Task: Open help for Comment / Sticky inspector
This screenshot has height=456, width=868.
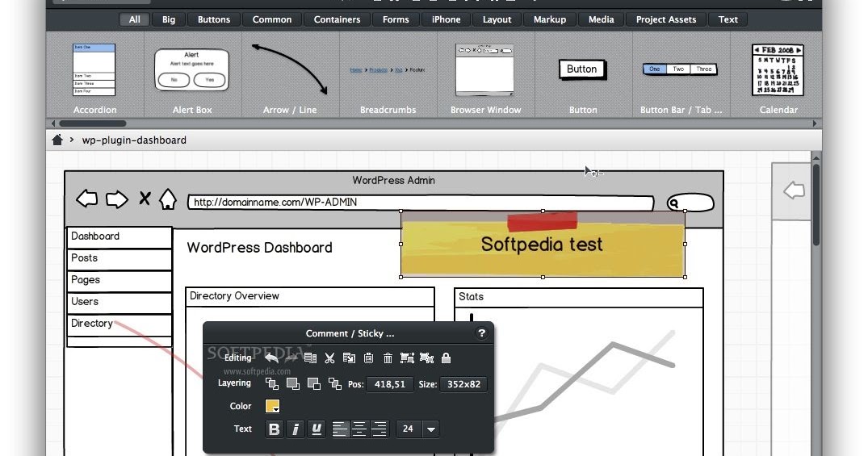Action: tap(481, 333)
